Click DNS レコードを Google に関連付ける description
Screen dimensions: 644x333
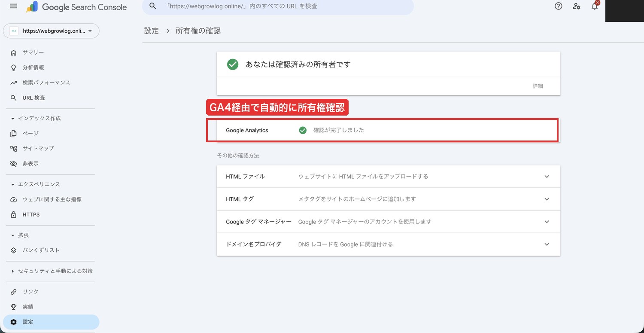pyautogui.click(x=346, y=244)
